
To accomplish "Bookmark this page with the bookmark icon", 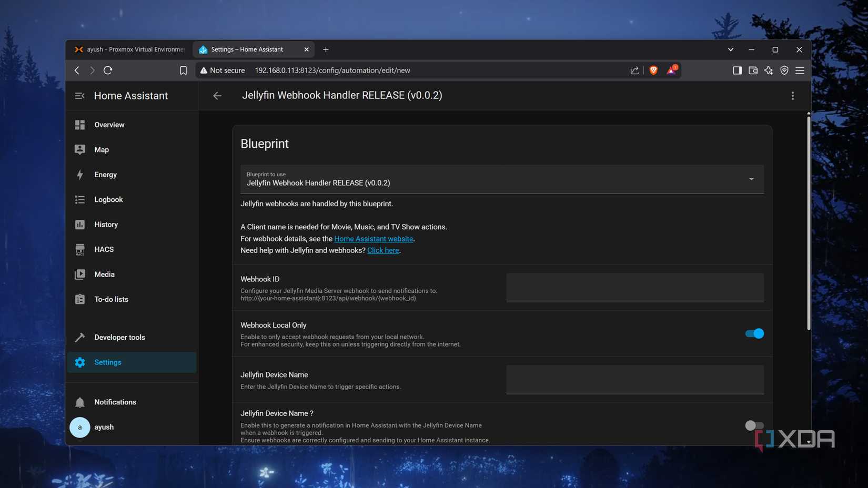I will pyautogui.click(x=183, y=70).
